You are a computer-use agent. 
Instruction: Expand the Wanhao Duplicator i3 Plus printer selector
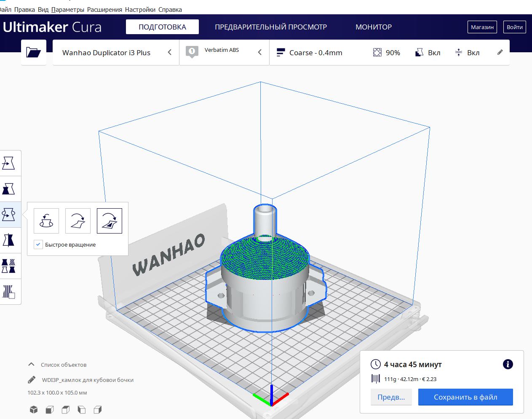click(x=116, y=52)
